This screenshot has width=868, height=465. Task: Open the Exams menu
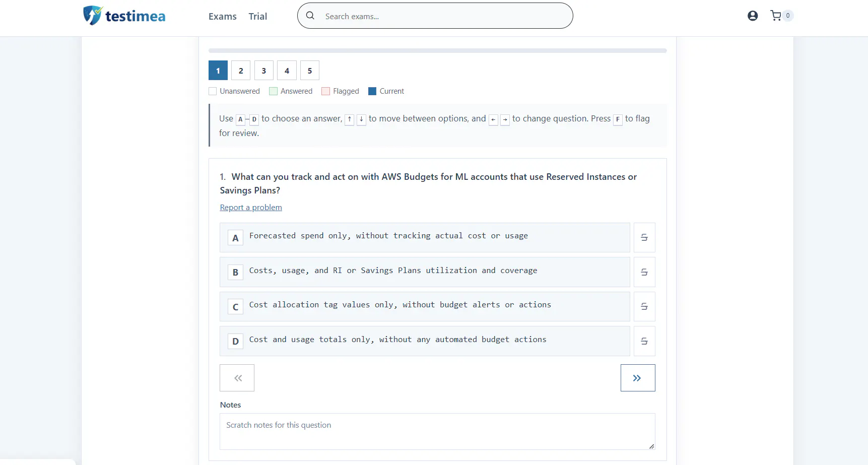(223, 16)
